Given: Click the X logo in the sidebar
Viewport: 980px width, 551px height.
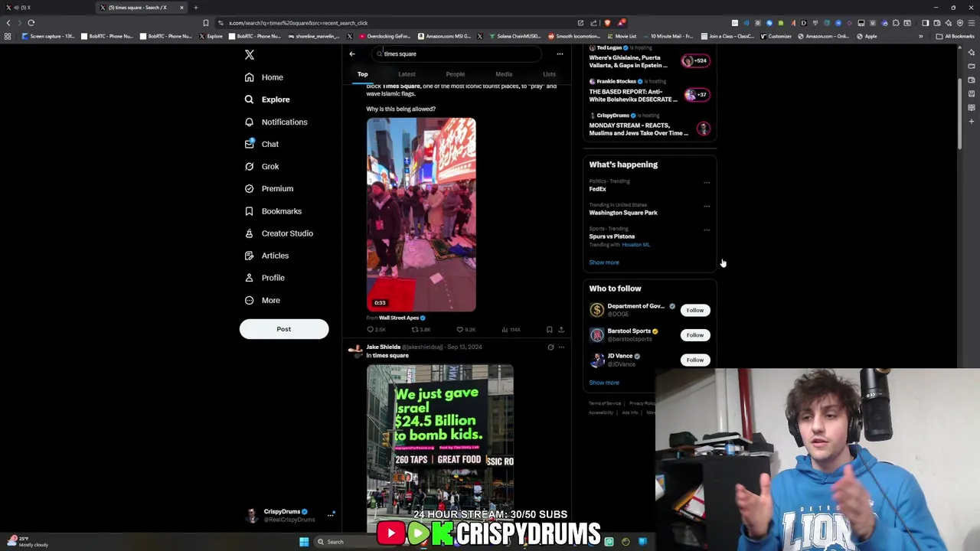Looking at the screenshot, I should tap(249, 54).
